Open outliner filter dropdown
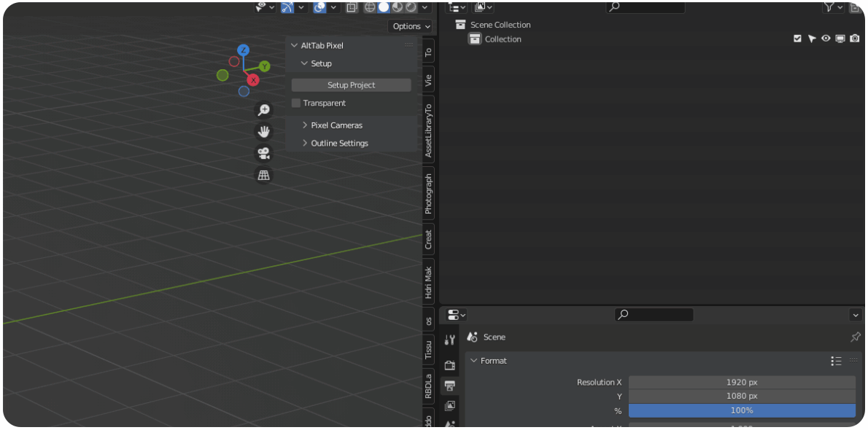Image resolution: width=868 pixels, height=430 pixels. coord(833,7)
